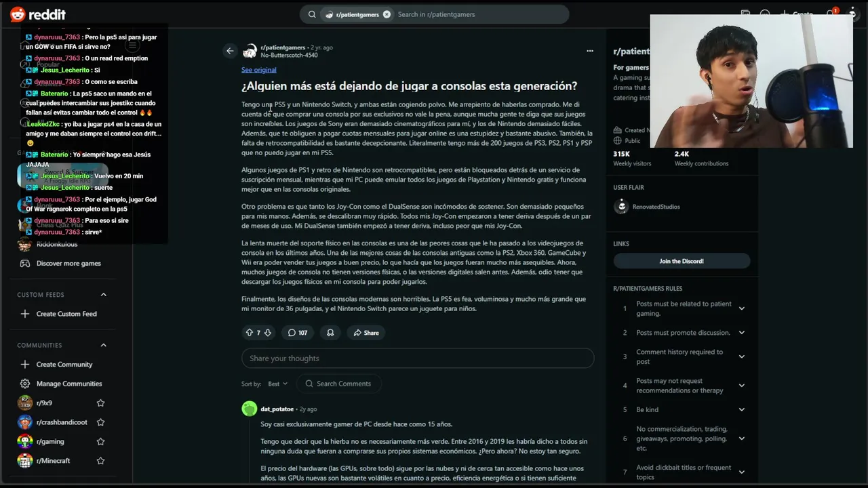
Task: Open the r/9x9 community
Action: (44, 403)
